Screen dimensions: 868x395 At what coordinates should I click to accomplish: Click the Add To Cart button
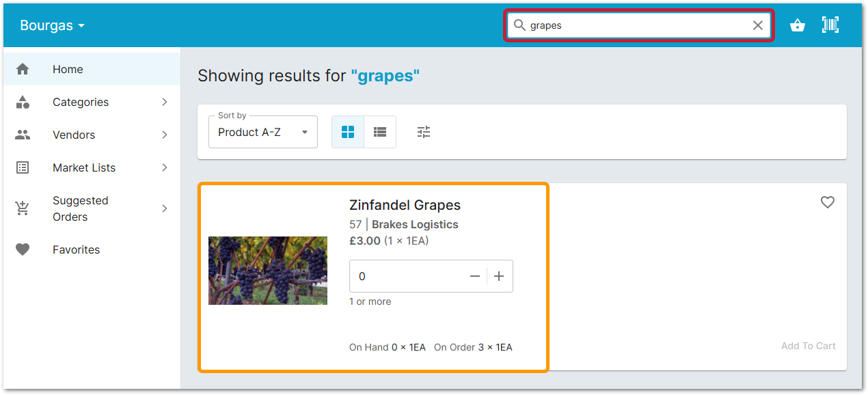tap(808, 346)
